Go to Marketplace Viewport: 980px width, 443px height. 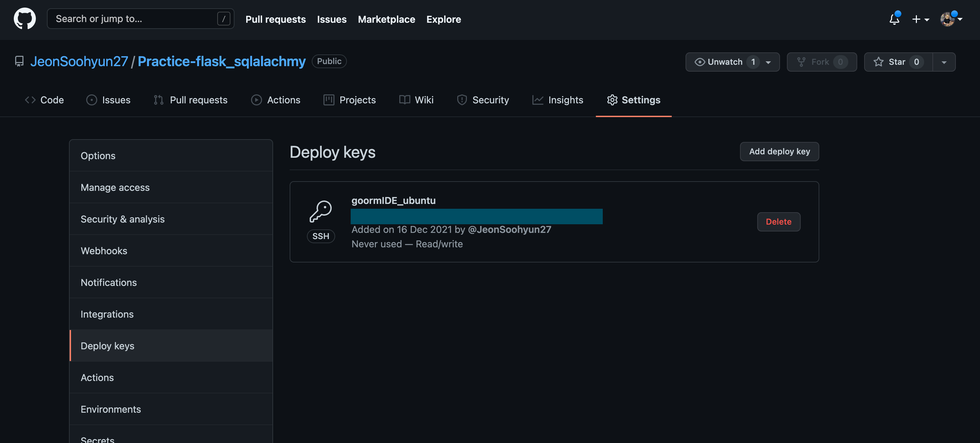(x=387, y=19)
